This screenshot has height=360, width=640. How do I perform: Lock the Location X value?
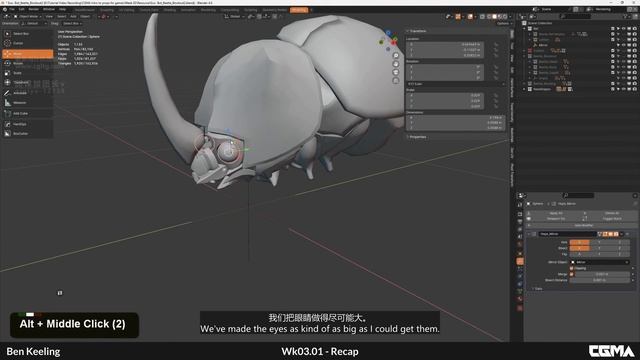tap(496, 44)
